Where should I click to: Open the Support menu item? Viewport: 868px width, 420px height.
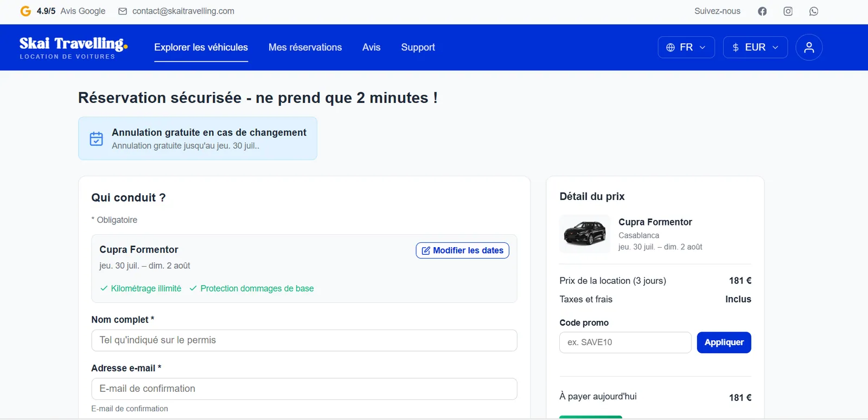tap(418, 47)
